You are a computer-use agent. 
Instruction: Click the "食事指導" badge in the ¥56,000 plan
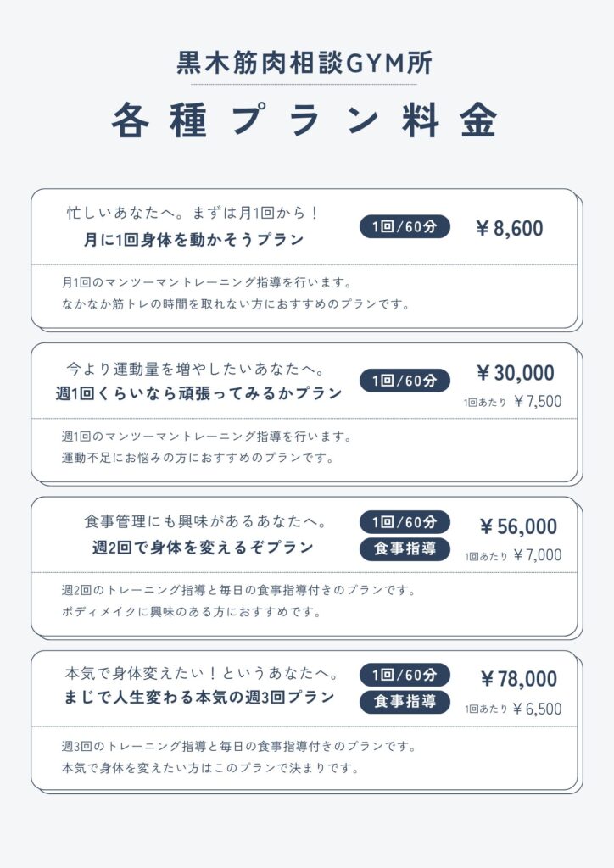click(405, 548)
